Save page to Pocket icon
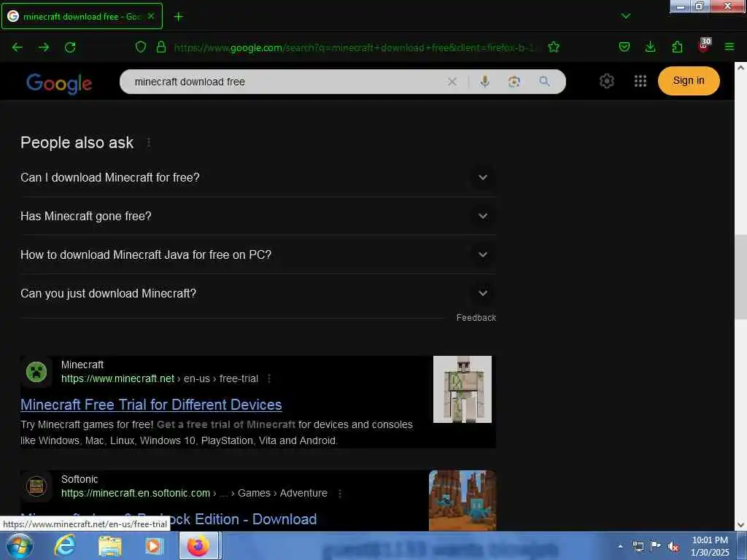Viewport: 747px width, 560px height. pyautogui.click(x=624, y=47)
